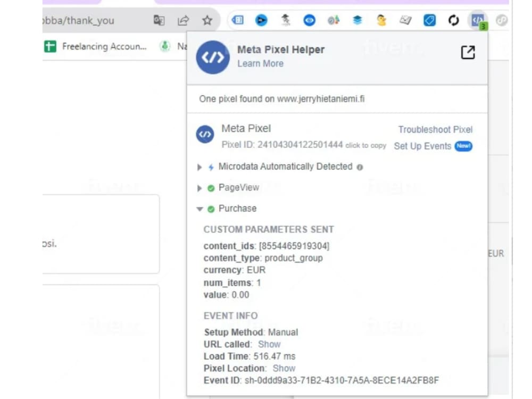Click the bookmark next to Freelancing Accounting
The width and height of the screenshot is (532, 399).
point(51,46)
